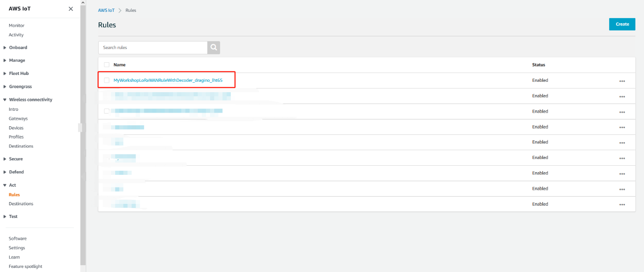Click the search magnifier icon button
Screen dimensions: 644x272
click(x=214, y=48)
